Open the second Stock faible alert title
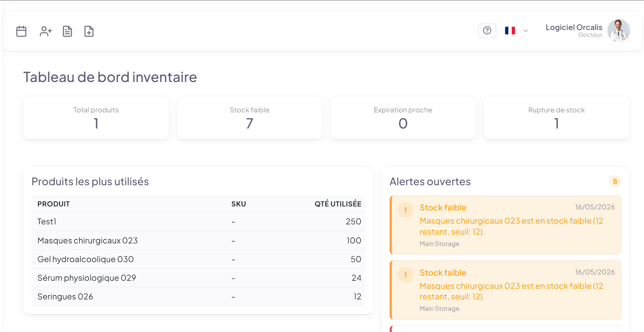The width and height of the screenshot is (644, 332). coord(443,273)
